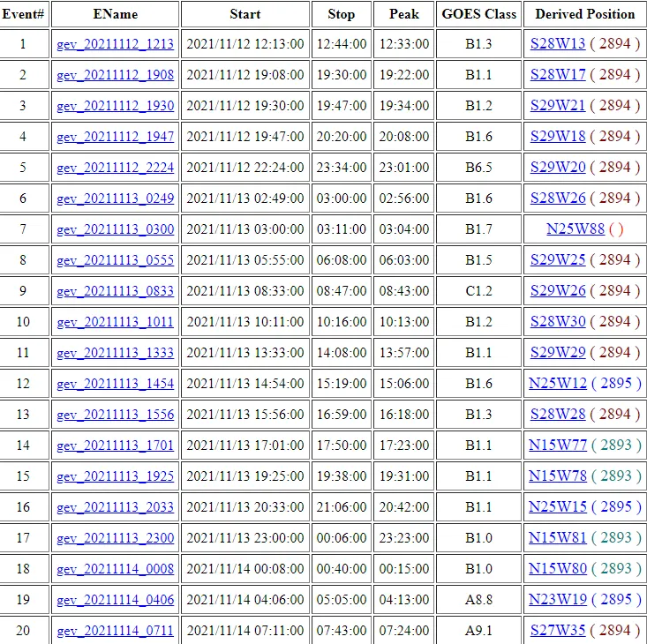Select stop time 00:06:00
Screen dimensions: 647x644
[x=342, y=538]
